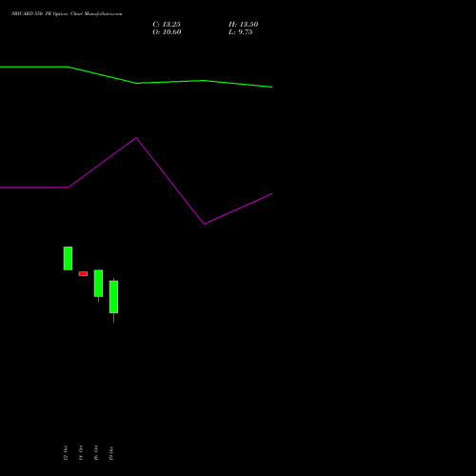Click the right end of the green line
The image size is (476, 476).
(271, 87)
